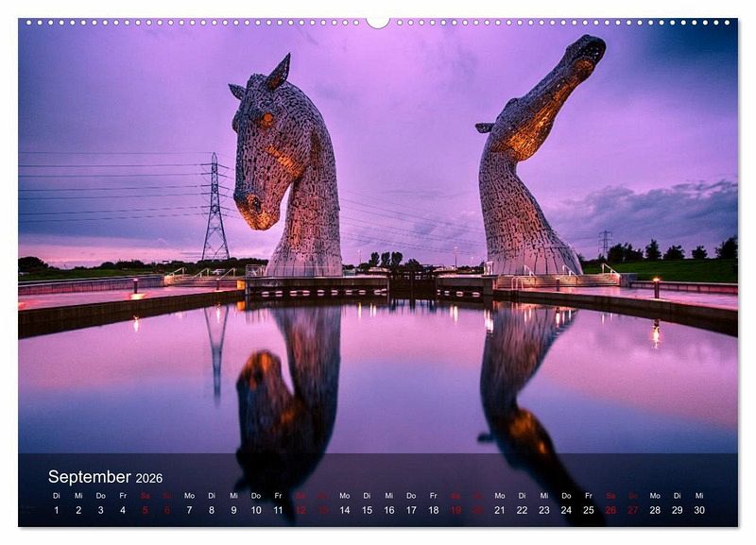
Task: Click date 11 in the calendar strip
Action: [278, 510]
